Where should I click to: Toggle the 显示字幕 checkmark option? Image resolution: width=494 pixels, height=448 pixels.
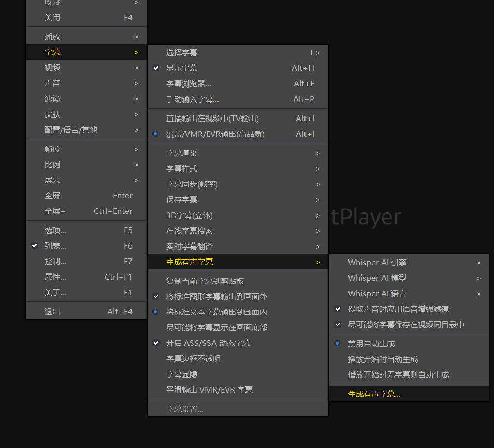[181, 68]
